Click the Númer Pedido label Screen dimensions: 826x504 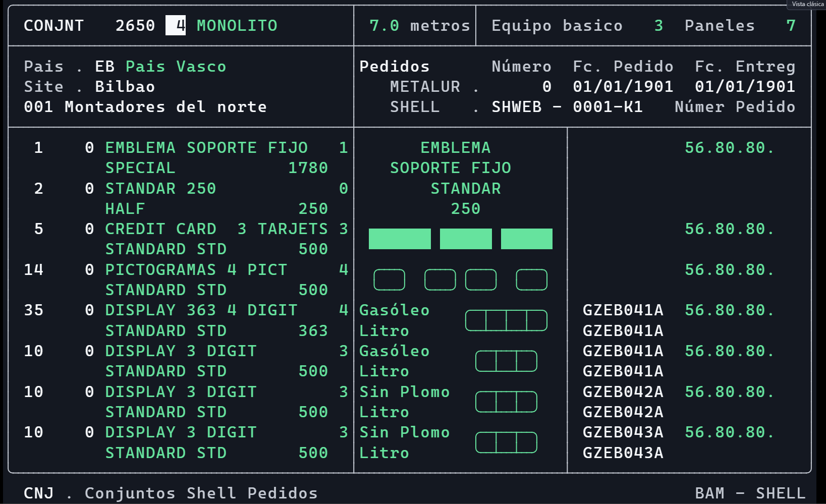coord(735,107)
